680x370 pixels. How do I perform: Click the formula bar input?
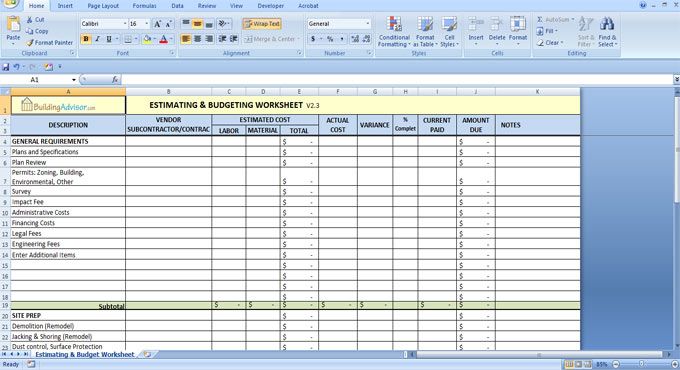click(x=397, y=80)
